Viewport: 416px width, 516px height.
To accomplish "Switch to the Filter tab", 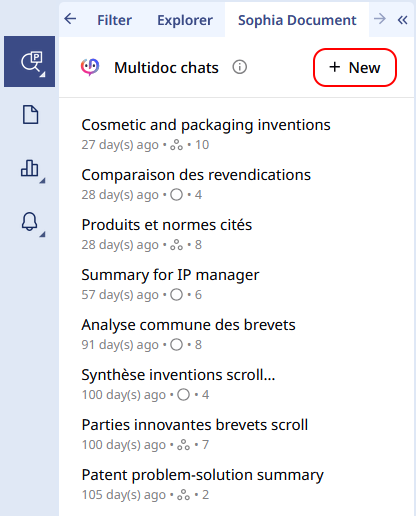I will pyautogui.click(x=114, y=20).
